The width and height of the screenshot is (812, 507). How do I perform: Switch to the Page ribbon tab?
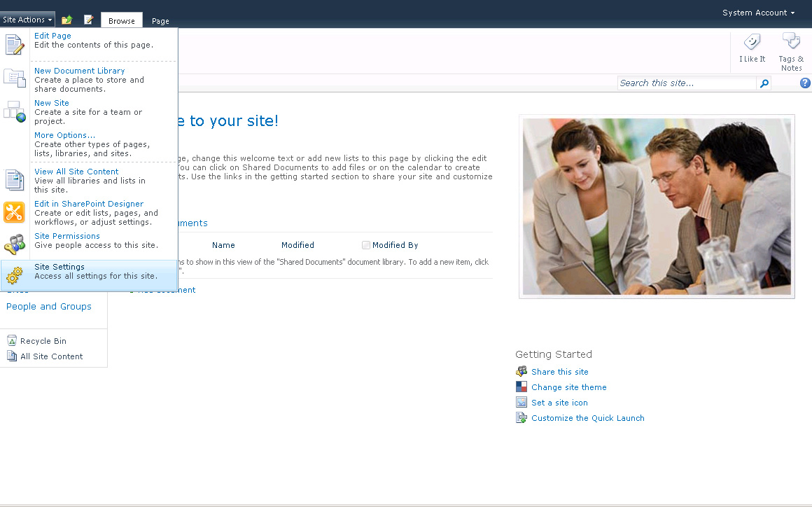[160, 21]
